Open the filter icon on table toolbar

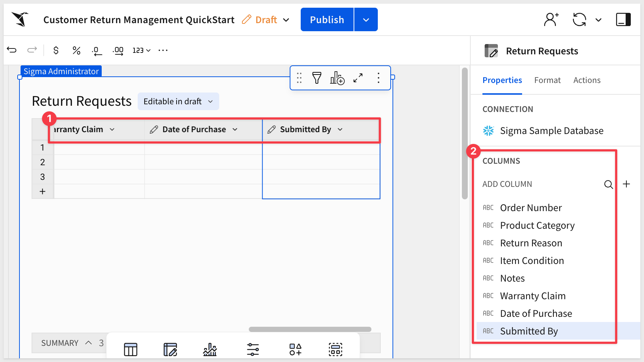pyautogui.click(x=316, y=78)
